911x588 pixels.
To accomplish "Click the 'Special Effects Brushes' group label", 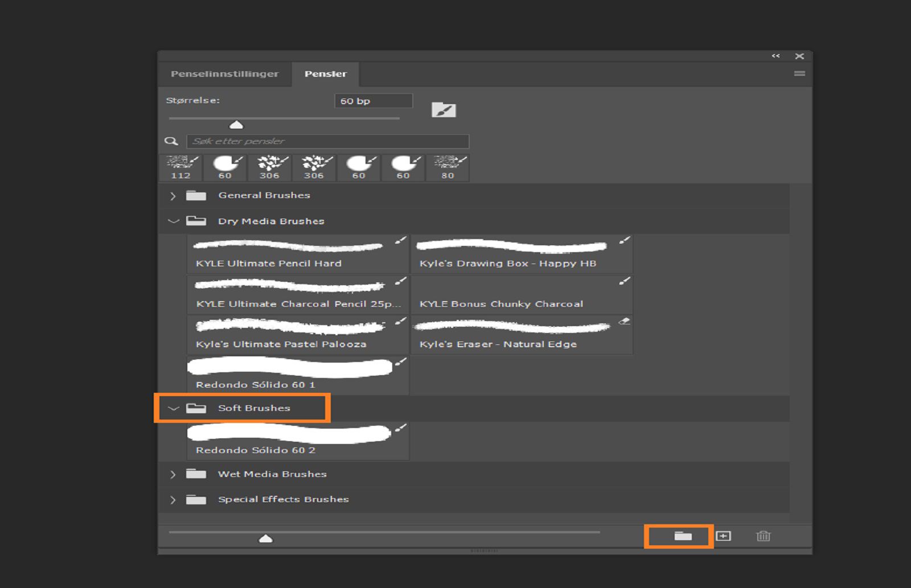I will click(x=283, y=499).
